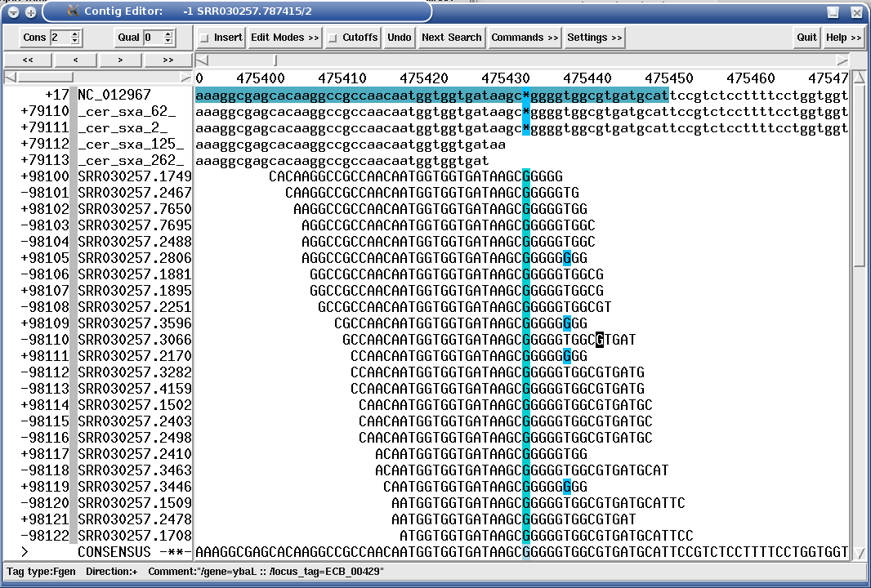Jump far right with >> button

click(x=168, y=60)
